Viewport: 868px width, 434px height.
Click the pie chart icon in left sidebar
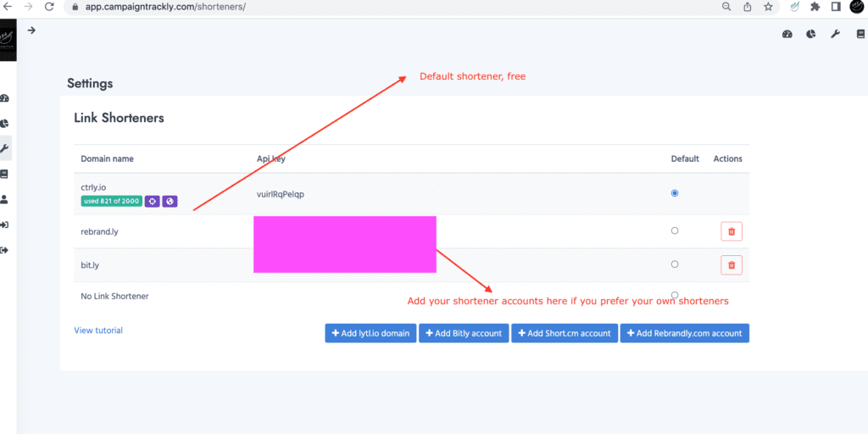(5, 124)
